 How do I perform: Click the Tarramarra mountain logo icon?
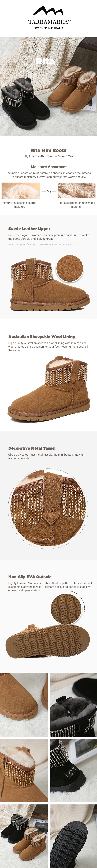point(48,11)
